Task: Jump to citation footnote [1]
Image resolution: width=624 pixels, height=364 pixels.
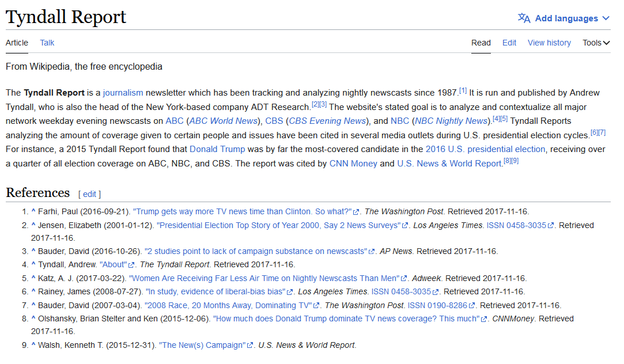Action: point(463,90)
